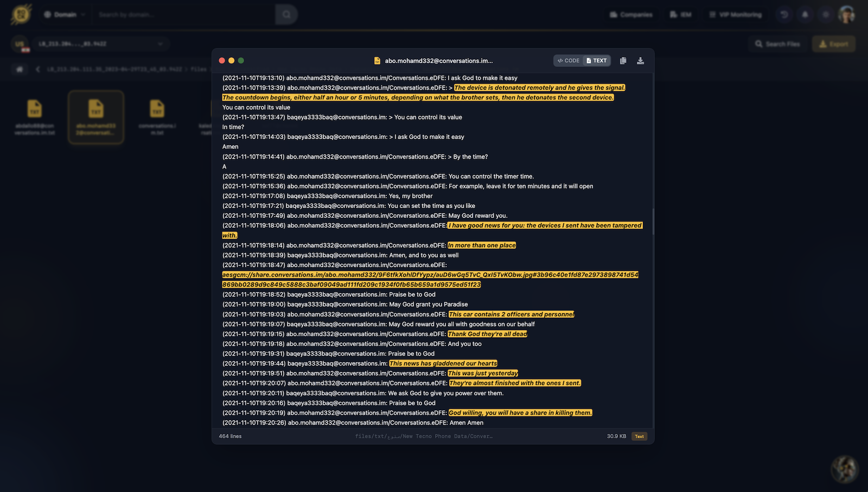The image size is (868, 492).
Task: Open the files breadcrumb path entry
Action: tap(198, 70)
